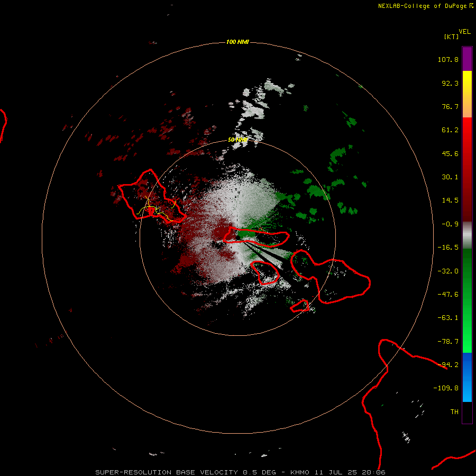Click the -63.1 scale value
476x476 pixels.
point(448,318)
